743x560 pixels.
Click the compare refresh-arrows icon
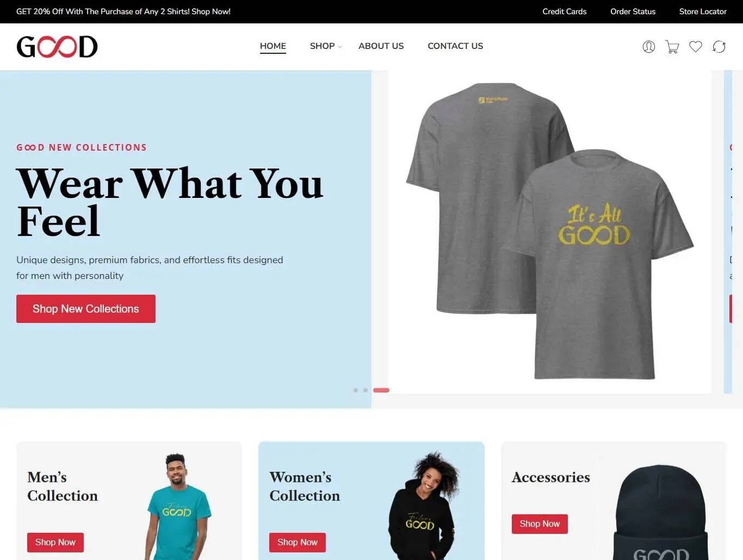pos(719,47)
